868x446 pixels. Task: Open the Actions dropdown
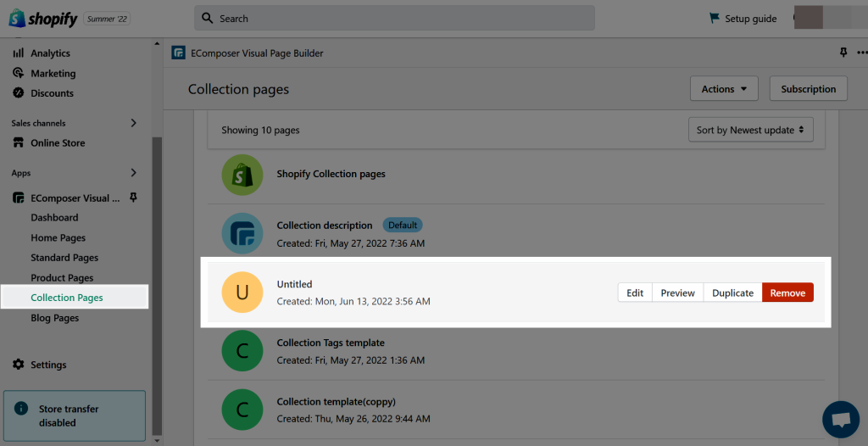coord(724,89)
